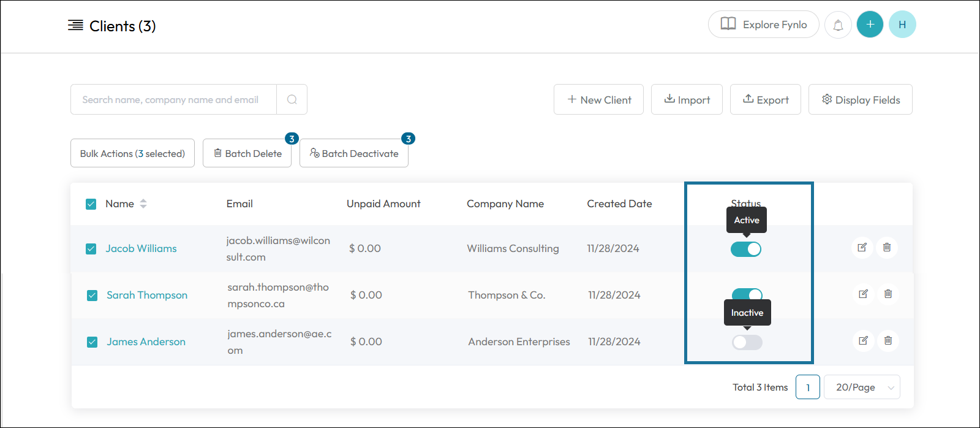Click Thompson & Co. company cell
The width and height of the screenshot is (980, 428).
coord(507,295)
